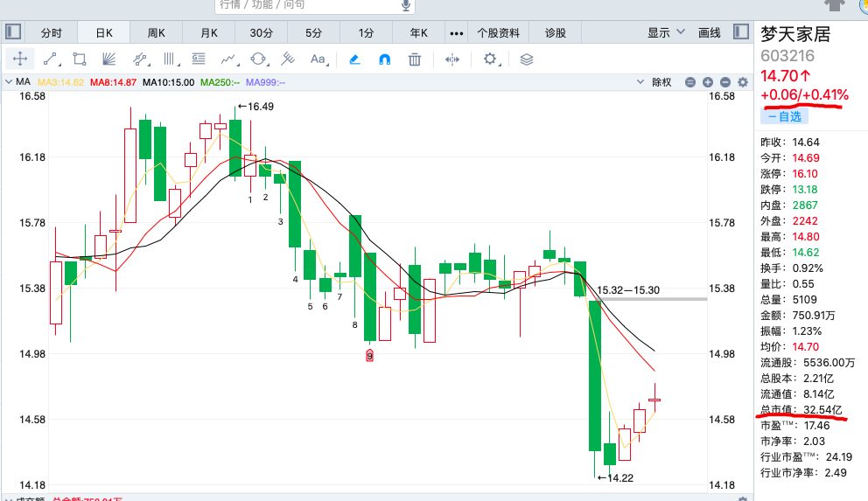Open the 除权 dropdown
Viewport: 868px width, 501px height.
pos(663,82)
